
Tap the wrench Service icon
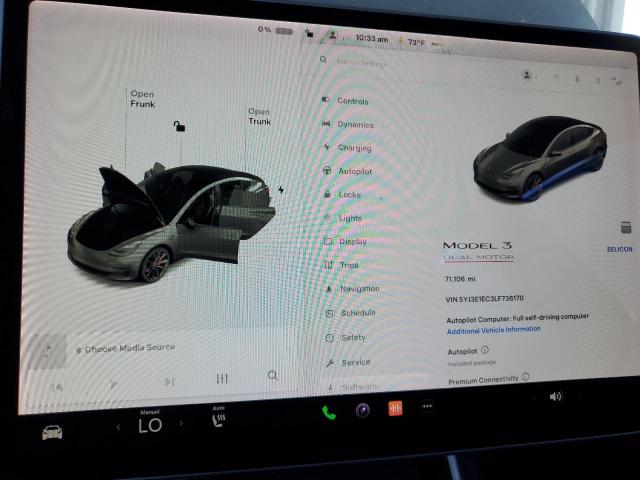pyautogui.click(x=330, y=362)
